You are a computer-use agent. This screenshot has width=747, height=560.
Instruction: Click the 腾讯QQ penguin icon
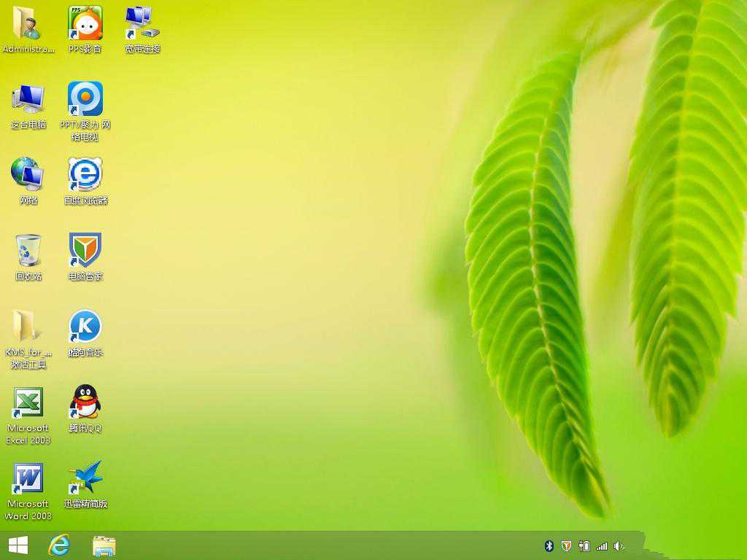tap(85, 403)
